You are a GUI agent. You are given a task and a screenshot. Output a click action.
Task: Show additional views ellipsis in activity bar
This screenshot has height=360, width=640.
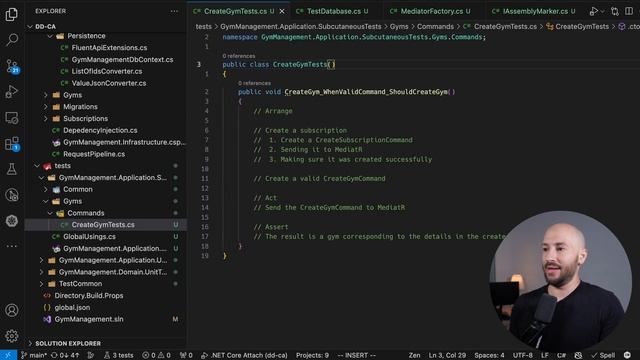click(x=11, y=246)
